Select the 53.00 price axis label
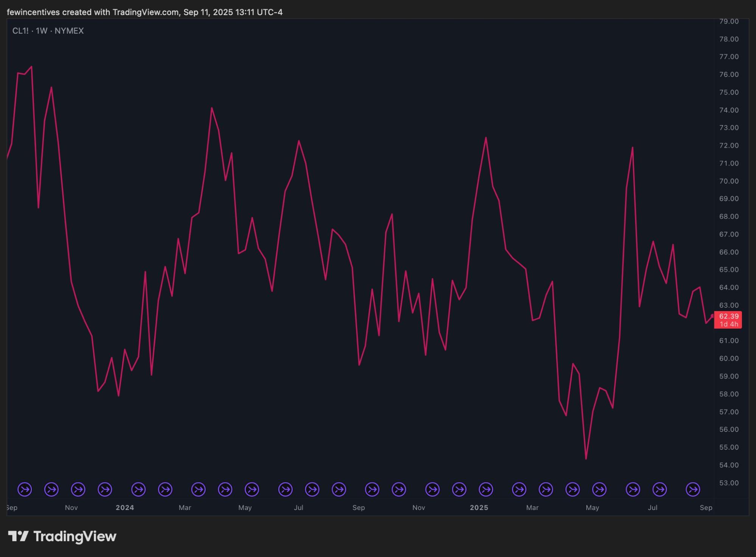The image size is (756, 557). [728, 483]
